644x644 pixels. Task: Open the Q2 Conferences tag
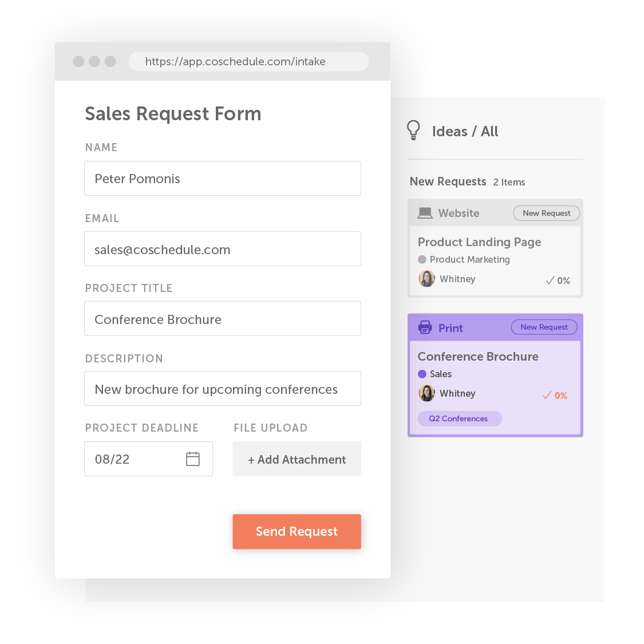(459, 418)
